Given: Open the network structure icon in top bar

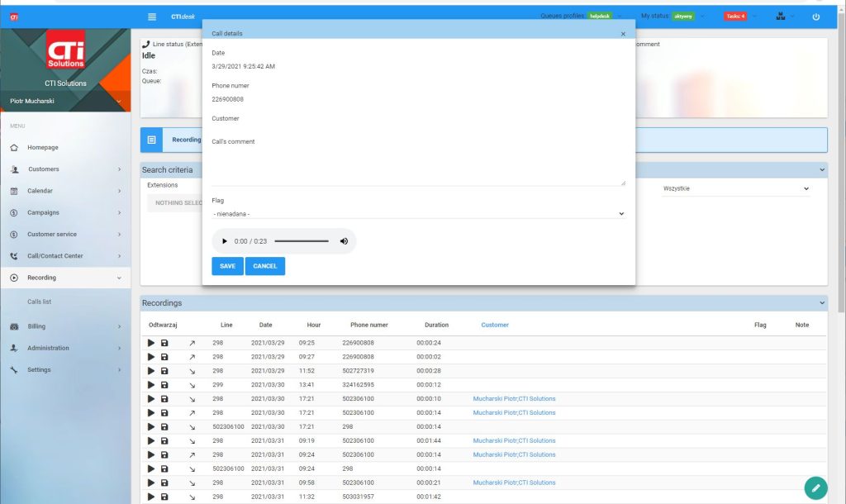Looking at the screenshot, I should [781, 17].
